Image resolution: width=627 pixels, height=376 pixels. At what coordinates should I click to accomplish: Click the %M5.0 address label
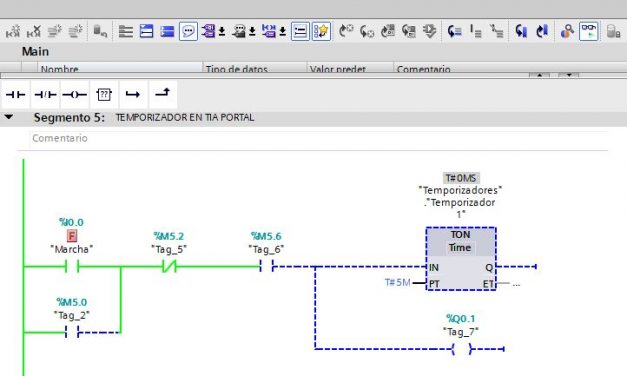tap(72, 302)
